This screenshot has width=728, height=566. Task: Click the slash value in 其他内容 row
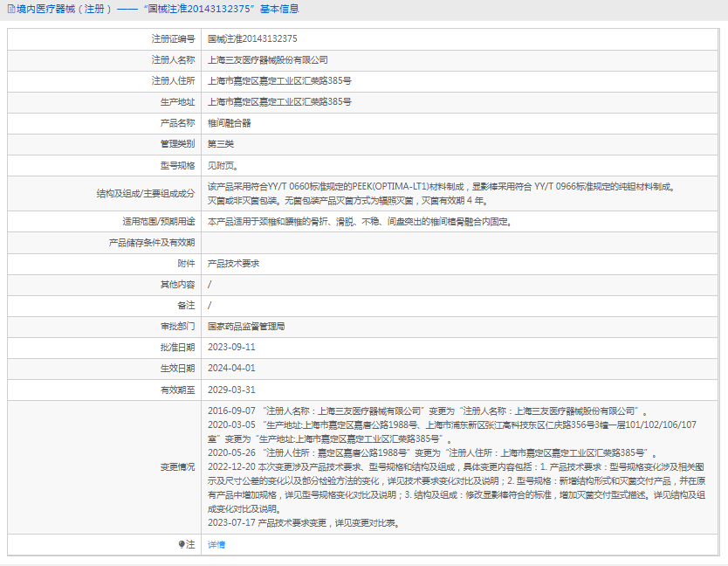click(209, 285)
